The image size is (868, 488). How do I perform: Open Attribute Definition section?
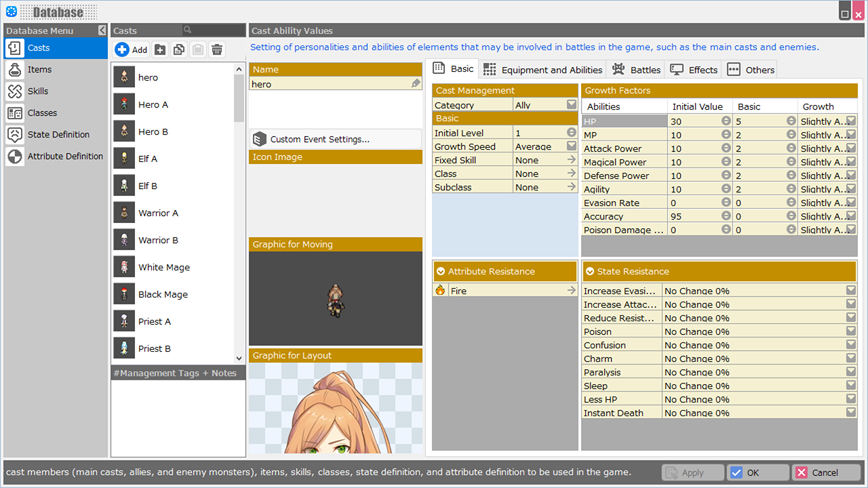pyautogui.click(x=65, y=156)
